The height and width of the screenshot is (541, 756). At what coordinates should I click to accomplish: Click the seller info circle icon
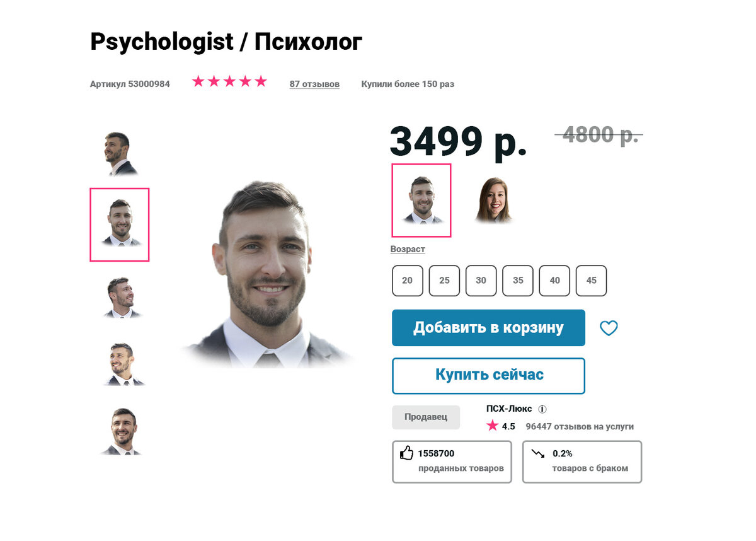coord(542,409)
